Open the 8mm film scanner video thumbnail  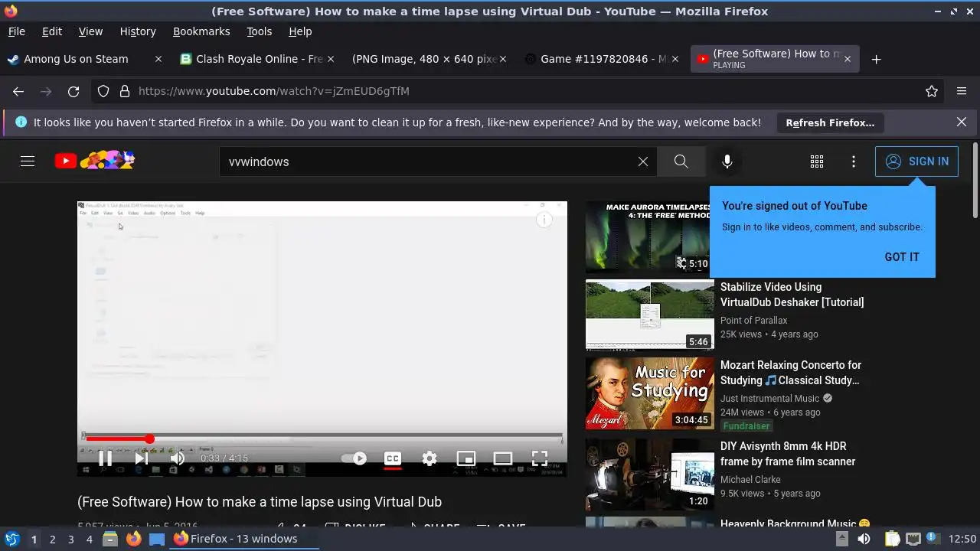point(650,474)
